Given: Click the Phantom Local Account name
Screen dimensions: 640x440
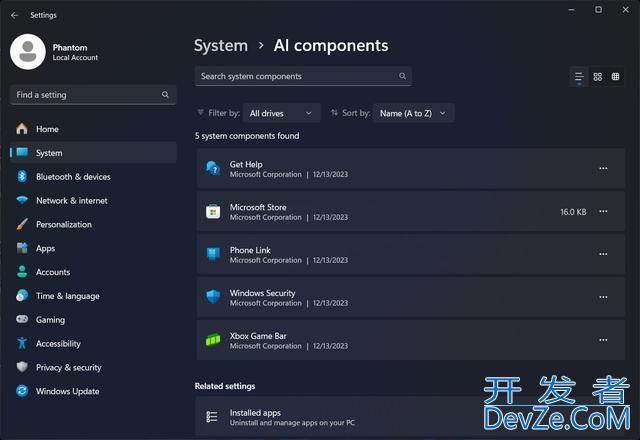Looking at the screenshot, I should click(75, 52).
